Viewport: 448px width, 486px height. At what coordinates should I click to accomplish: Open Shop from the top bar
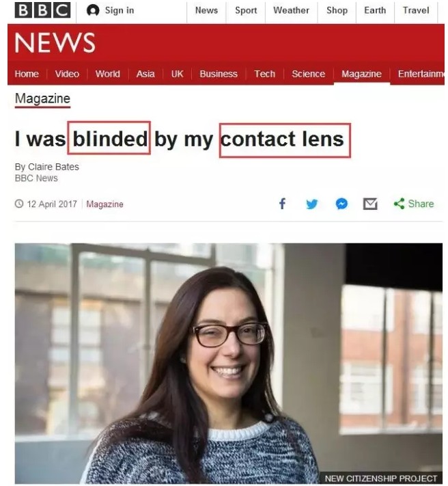pyautogui.click(x=337, y=10)
